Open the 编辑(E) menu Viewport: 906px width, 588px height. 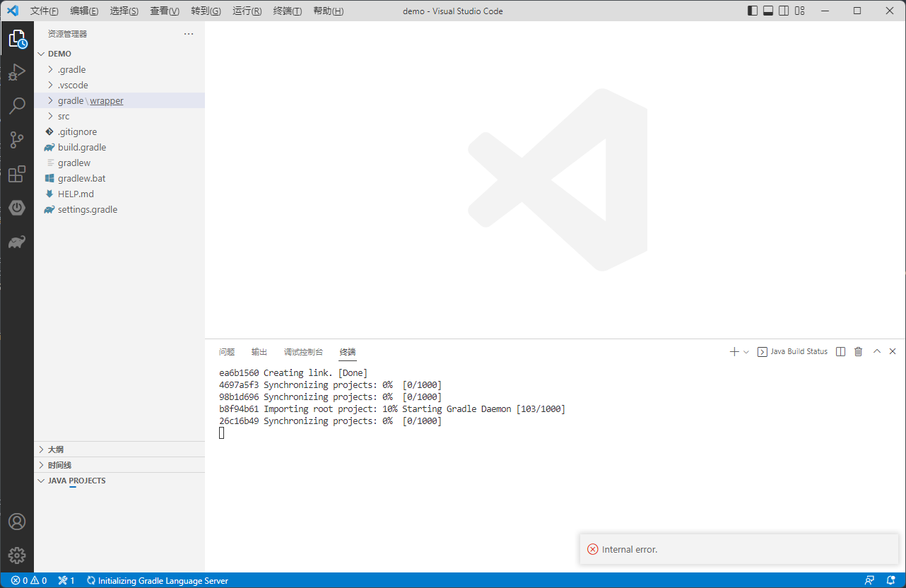click(85, 11)
